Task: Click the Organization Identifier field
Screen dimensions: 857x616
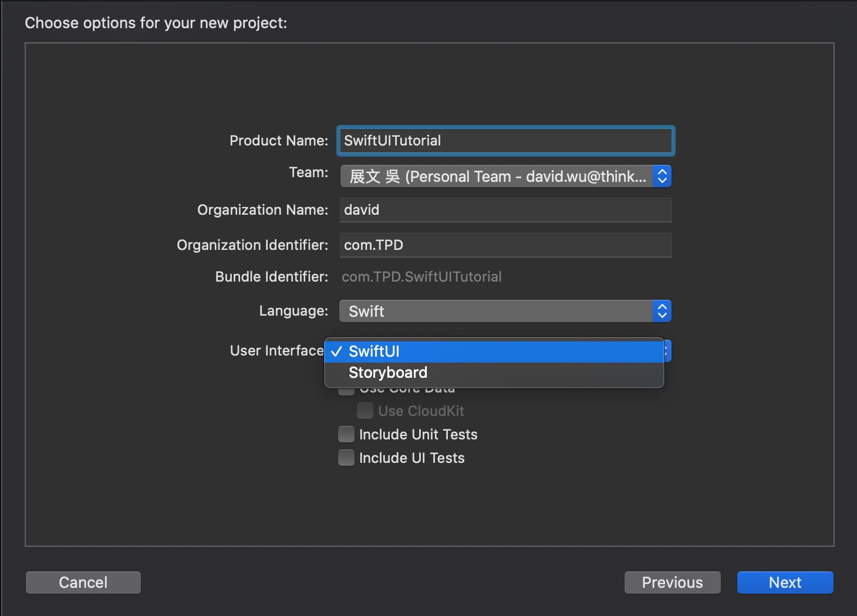Action: click(x=505, y=245)
